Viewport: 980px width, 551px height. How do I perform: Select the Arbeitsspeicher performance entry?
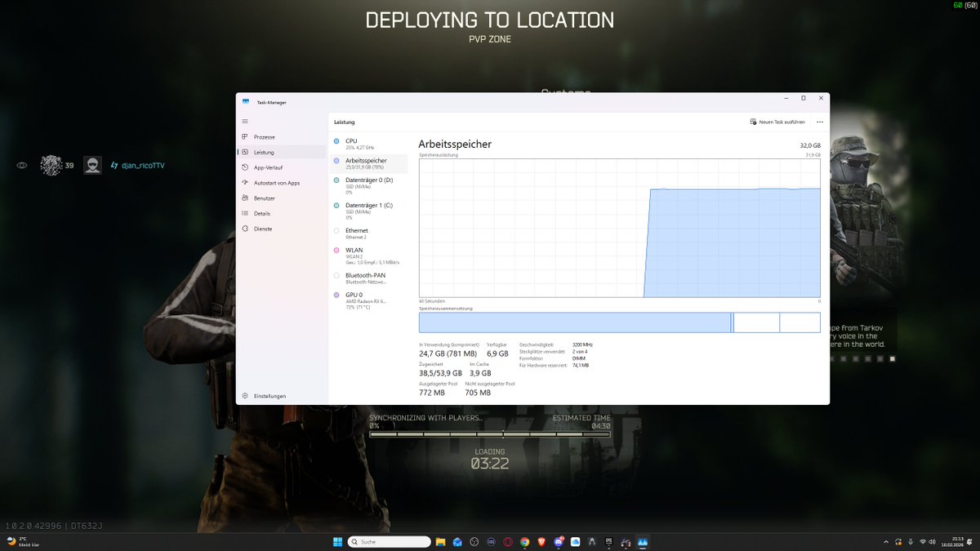368,163
